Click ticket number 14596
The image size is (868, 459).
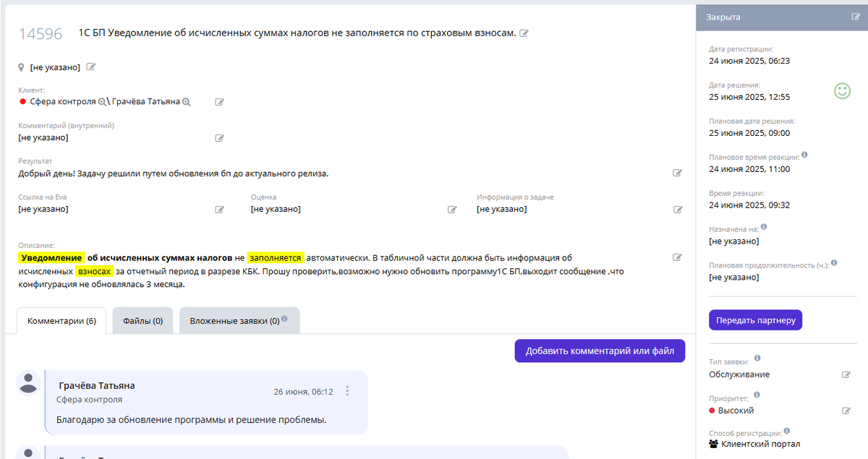(x=41, y=34)
